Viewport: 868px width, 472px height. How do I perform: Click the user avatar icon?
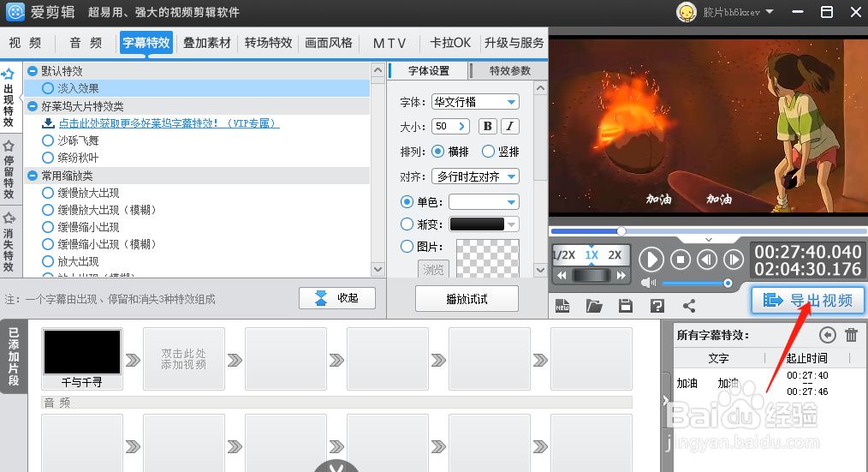(687, 12)
